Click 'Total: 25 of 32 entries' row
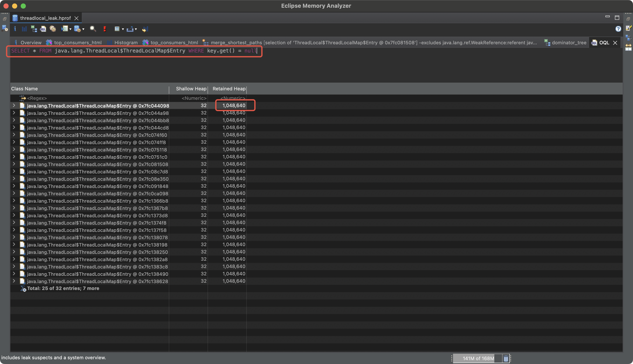Viewport: 633px width, 364px height. (x=63, y=288)
